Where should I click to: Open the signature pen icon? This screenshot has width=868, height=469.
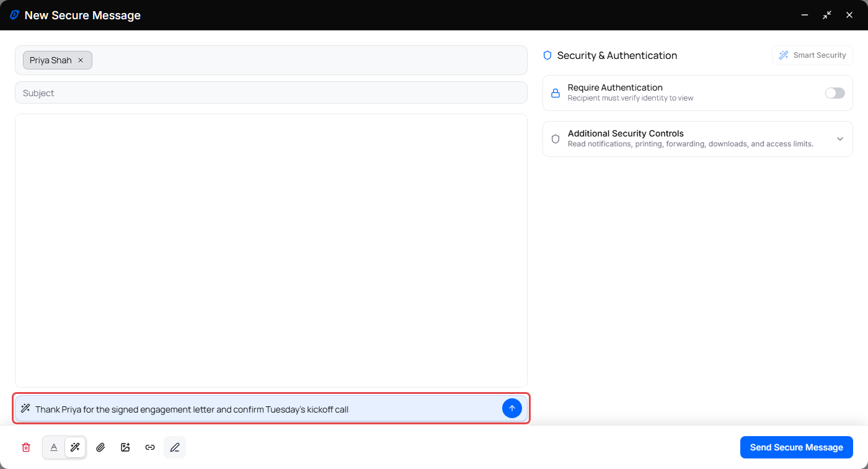[175, 447]
